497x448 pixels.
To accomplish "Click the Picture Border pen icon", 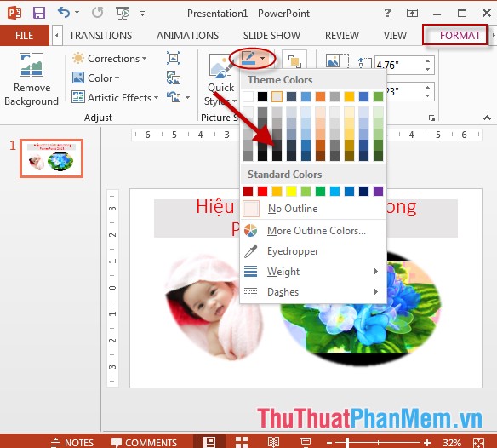I will [248, 58].
